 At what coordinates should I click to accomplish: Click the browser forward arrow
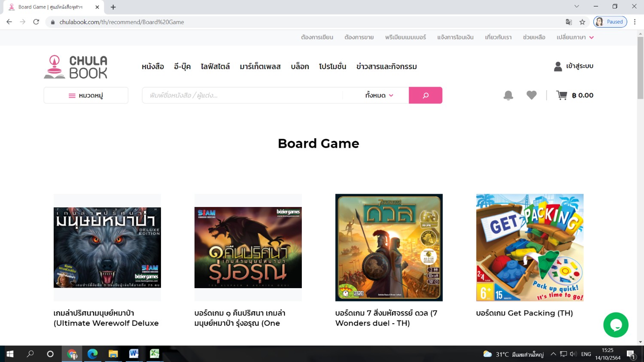[23, 22]
